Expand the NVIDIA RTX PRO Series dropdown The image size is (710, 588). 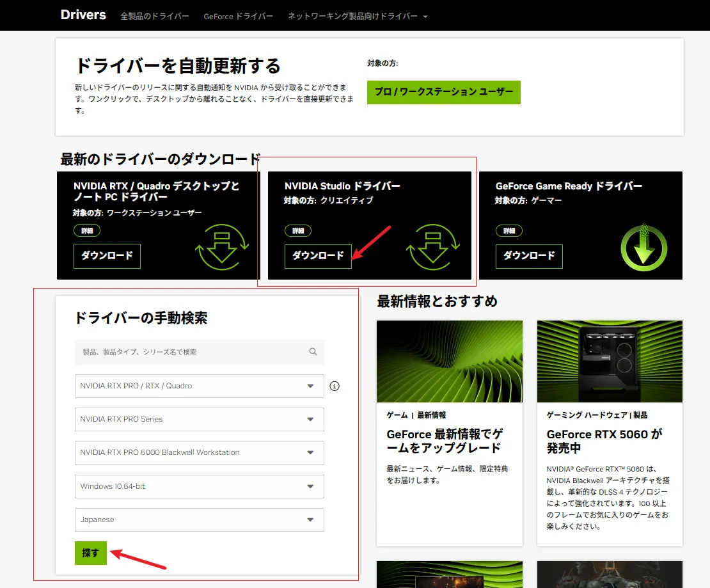click(199, 419)
